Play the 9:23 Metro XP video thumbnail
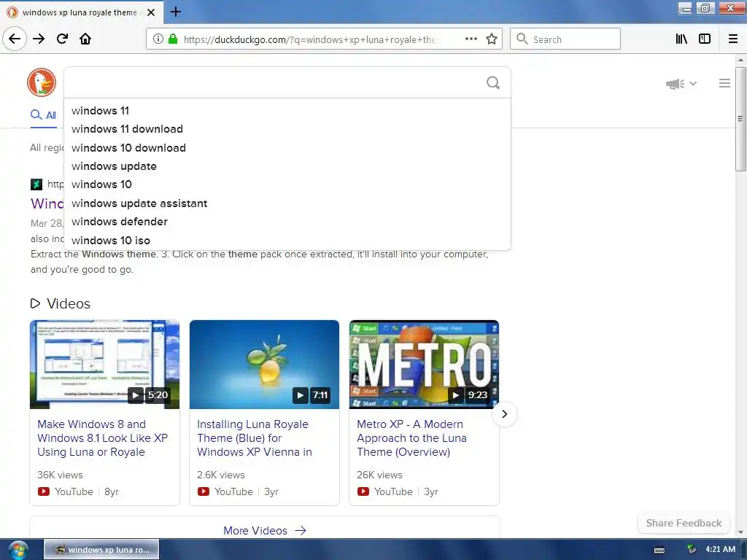747x560 pixels. click(x=424, y=365)
